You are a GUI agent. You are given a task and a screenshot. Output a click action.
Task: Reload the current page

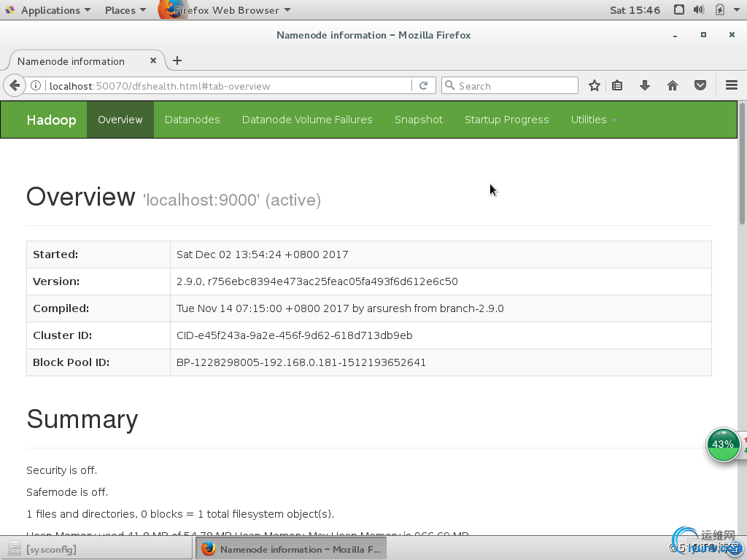point(423,86)
